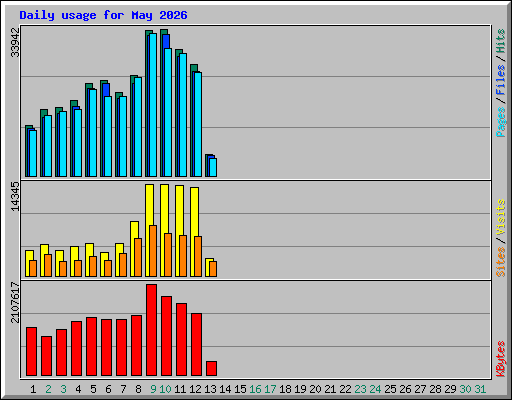Click the 2107617 axis value
This screenshot has height=400, width=512.
coord(15,302)
